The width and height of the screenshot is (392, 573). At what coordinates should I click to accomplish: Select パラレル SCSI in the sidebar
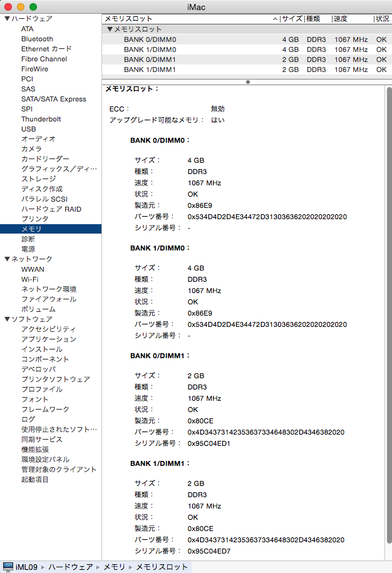[44, 199]
